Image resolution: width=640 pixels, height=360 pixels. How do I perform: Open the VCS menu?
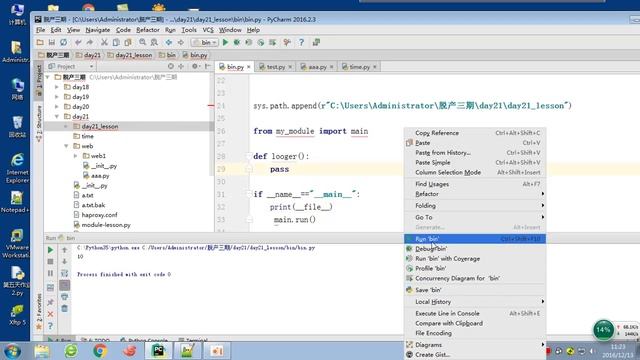click(x=208, y=30)
